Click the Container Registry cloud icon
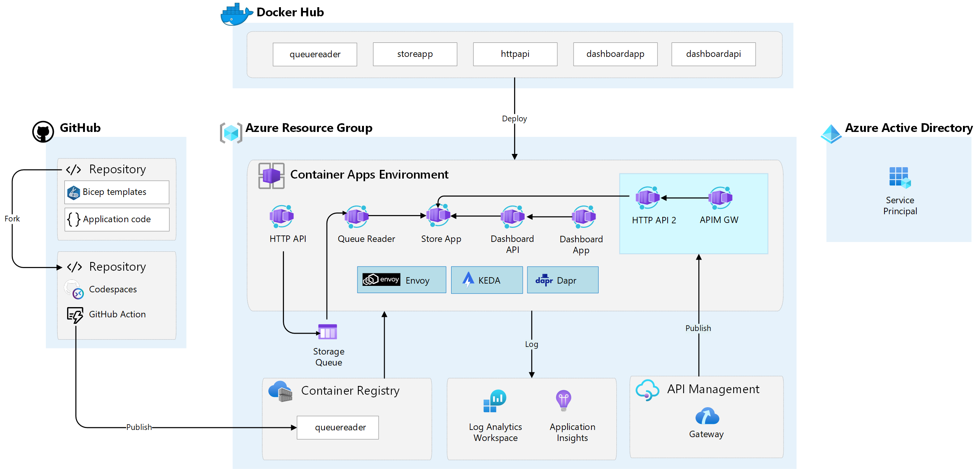Viewport: 980px width, 469px height. 281,391
